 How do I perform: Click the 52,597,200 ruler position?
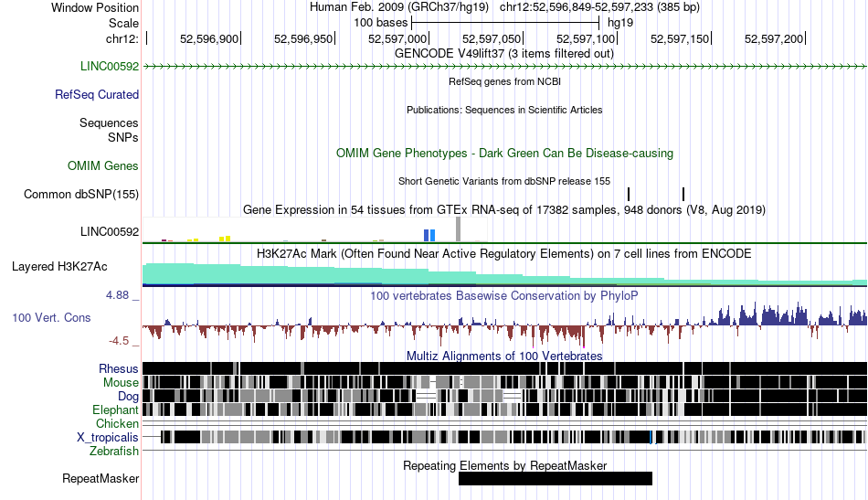click(774, 38)
